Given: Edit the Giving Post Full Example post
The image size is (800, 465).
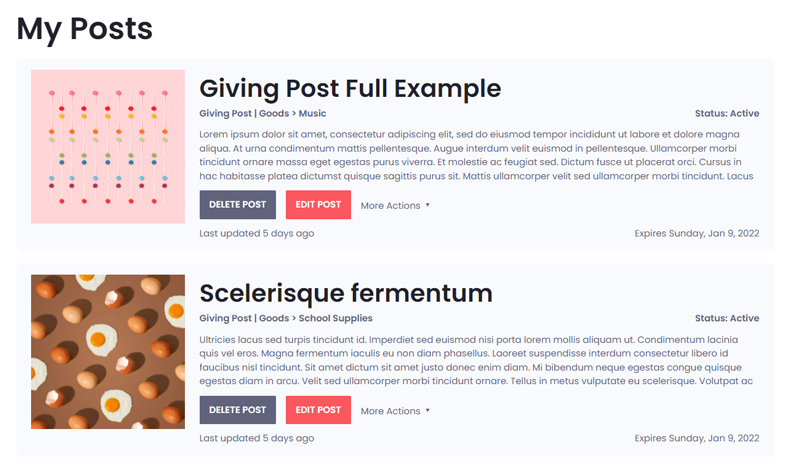Looking at the screenshot, I should (x=318, y=205).
